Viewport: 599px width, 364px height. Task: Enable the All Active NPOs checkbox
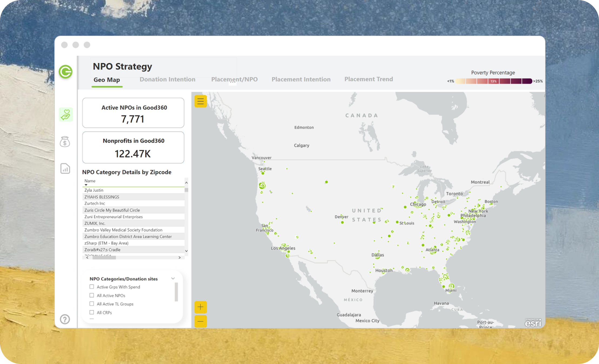[92, 295]
